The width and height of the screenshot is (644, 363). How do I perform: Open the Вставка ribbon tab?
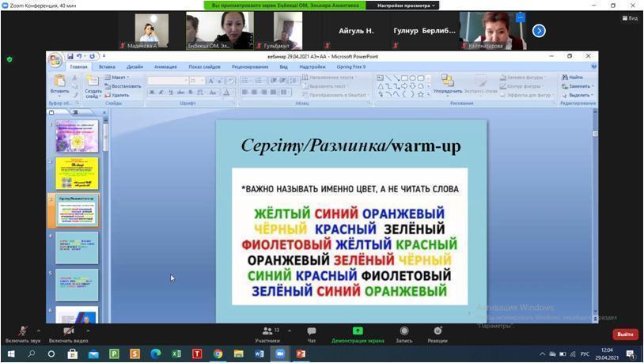(107, 66)
